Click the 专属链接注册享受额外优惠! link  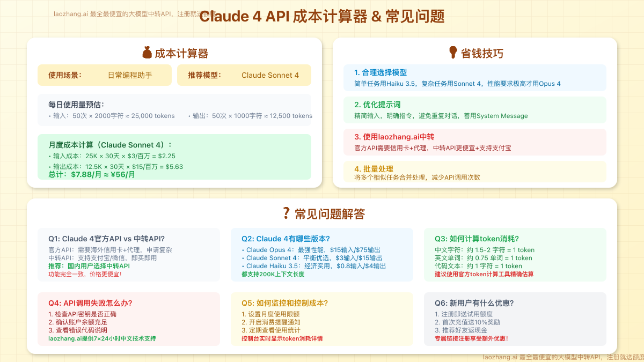[x=471, y=338]
